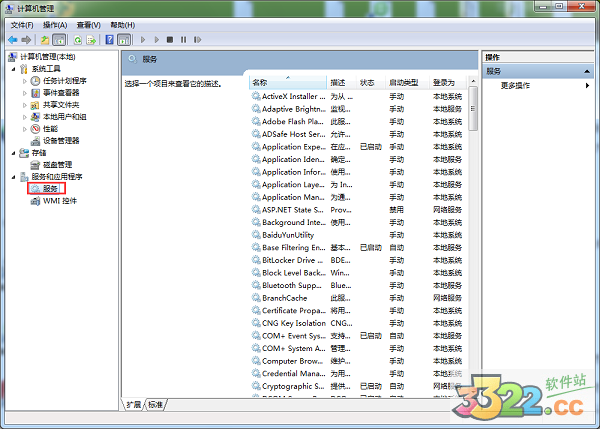
Task: Click the Pause service icon
Action: (184, 39)
